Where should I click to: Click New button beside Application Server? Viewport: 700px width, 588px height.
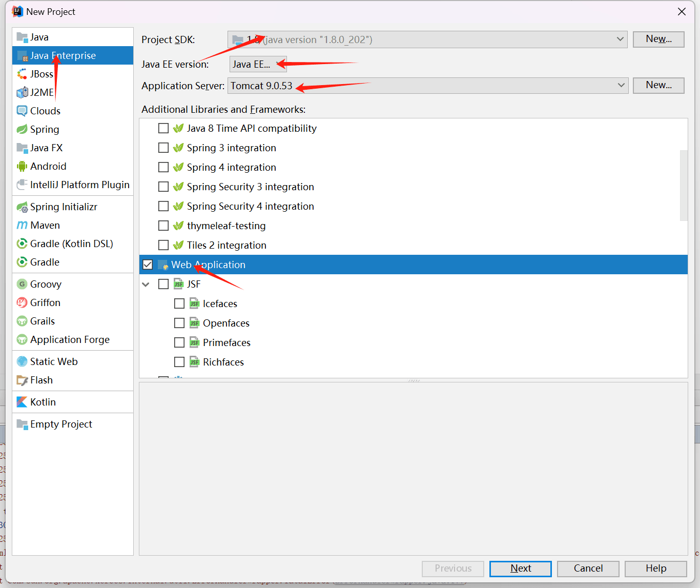[x=658, y=85]
